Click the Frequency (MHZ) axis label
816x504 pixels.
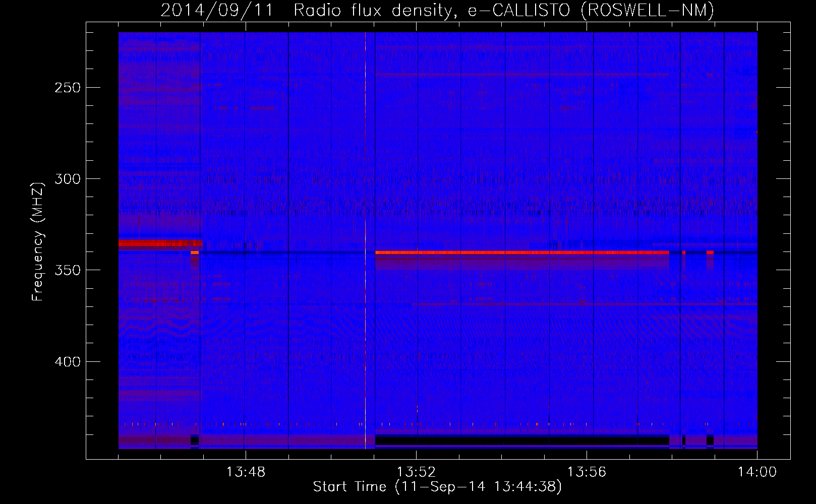[x=38, y=241]
